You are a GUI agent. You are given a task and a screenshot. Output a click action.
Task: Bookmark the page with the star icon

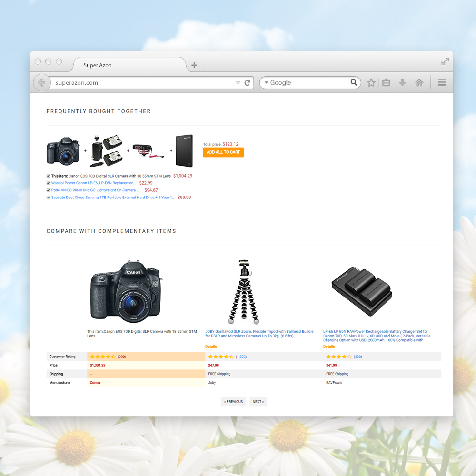tap(371, 82)
